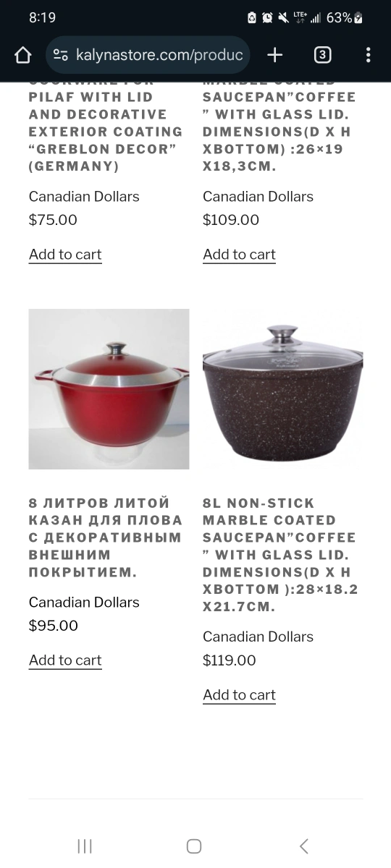
Task: Add the $109.00 saucepan to cart
Action: point(239,255)
